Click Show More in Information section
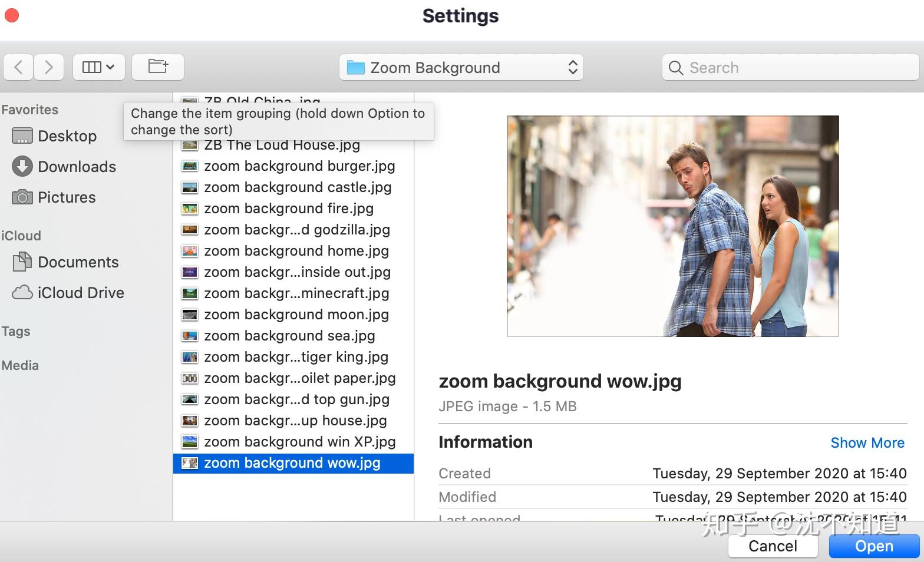 point(867,443)
